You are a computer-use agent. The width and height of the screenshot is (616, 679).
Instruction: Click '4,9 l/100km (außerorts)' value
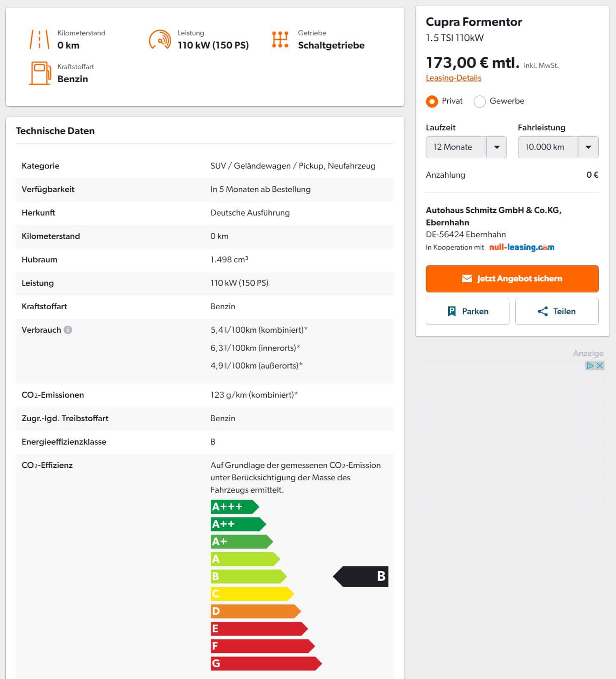click(256, 366)
